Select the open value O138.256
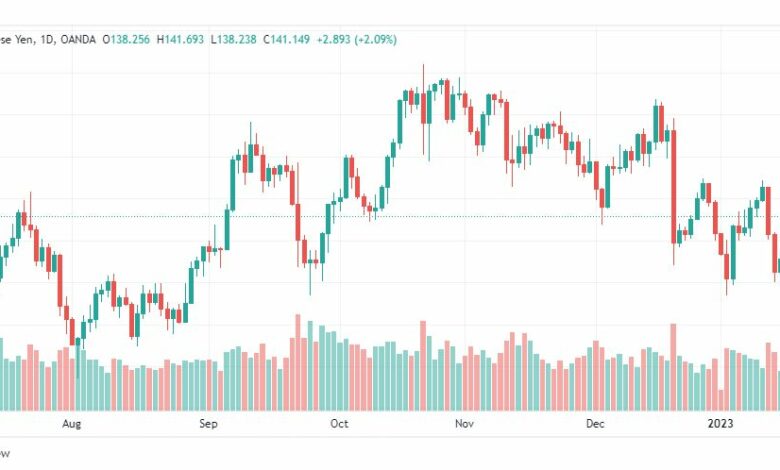Viewport: 780px width, 470px height. click(126, 39)
